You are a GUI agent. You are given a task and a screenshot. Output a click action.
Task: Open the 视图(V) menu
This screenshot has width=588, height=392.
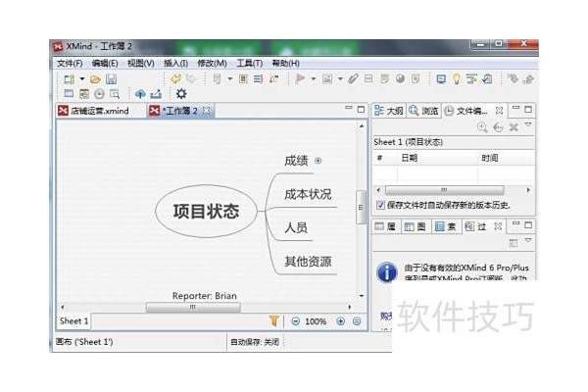point(140,64)
